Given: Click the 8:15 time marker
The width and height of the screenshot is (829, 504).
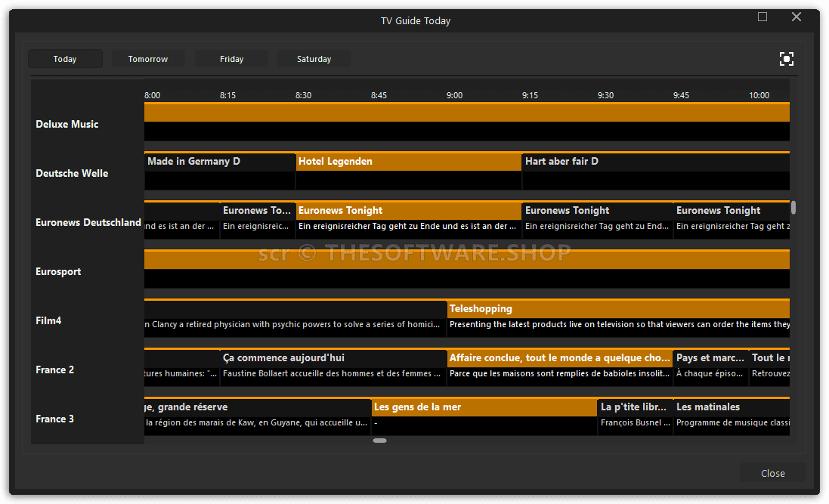Looking at the screenshot, I should coord(228,95).
